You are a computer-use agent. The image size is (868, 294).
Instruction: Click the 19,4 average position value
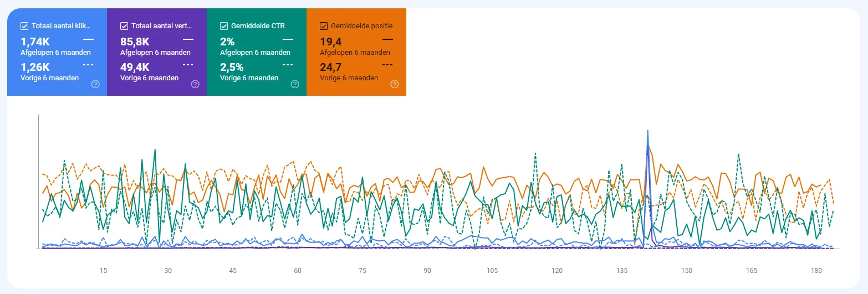pos(331,42)
